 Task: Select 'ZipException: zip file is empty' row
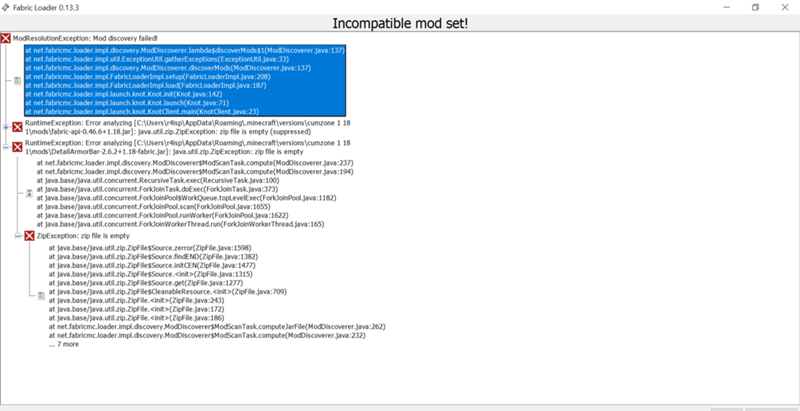pos(92,236)
